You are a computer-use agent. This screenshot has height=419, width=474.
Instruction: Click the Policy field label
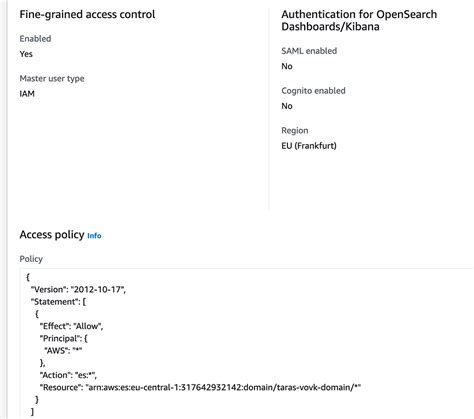coord(31,259)
